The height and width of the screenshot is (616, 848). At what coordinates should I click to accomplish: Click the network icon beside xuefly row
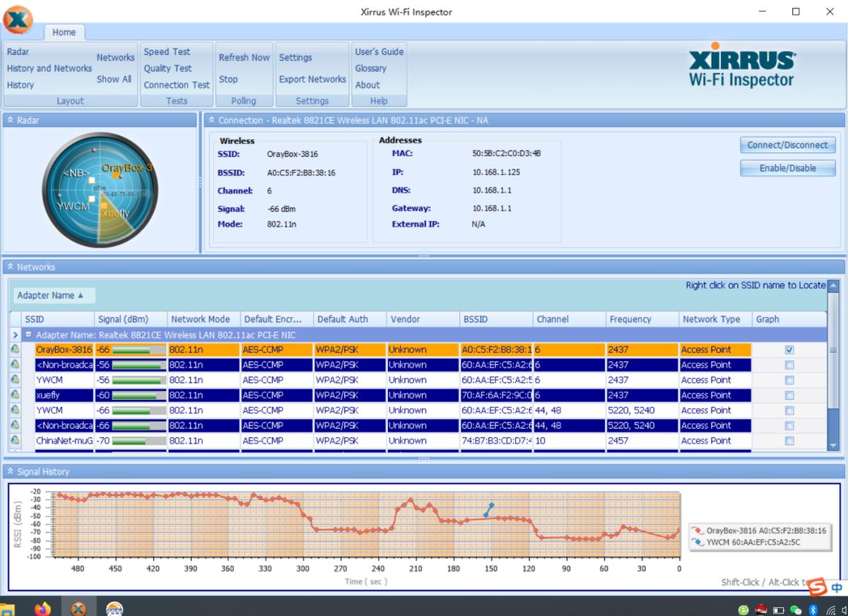coord(15,396)
